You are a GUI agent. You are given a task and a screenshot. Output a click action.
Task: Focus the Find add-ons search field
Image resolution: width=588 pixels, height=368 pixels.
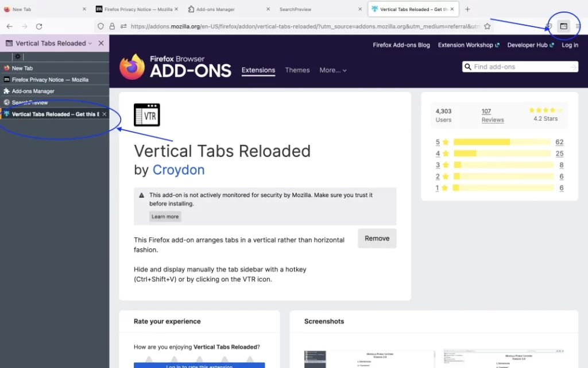point(520,67)
